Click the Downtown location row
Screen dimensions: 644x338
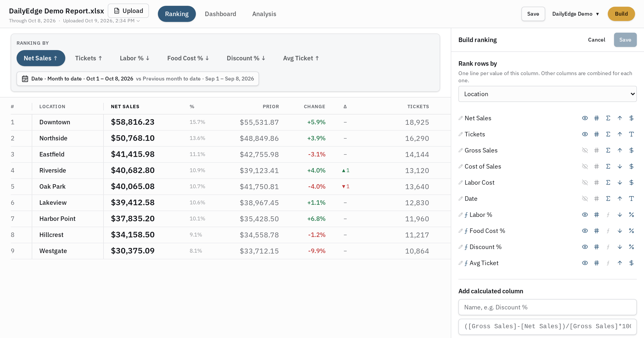click(x=231, y=122)
